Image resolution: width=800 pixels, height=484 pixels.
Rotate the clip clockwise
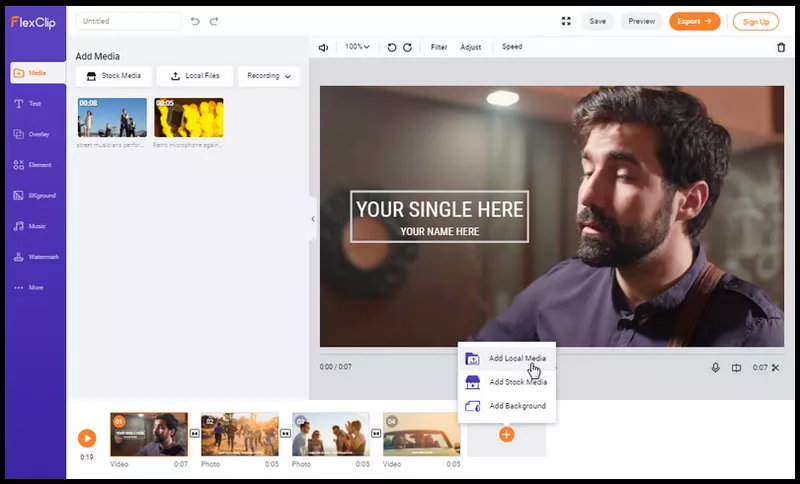coord(407,47)
